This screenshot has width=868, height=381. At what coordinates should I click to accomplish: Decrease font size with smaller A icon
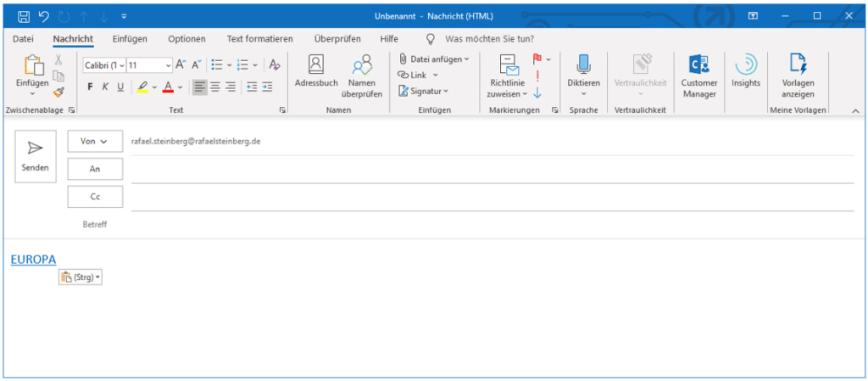coord(196,64)
